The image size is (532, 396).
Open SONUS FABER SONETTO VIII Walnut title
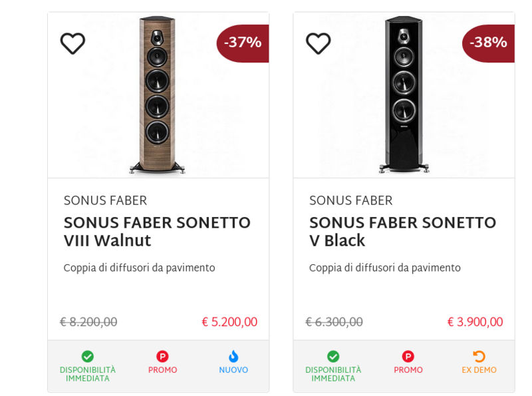pos(157,231)
